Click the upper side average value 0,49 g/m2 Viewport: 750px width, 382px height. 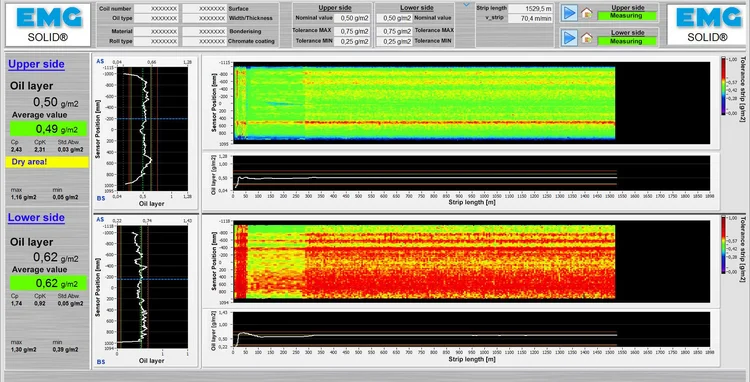[x=49, y=129]
